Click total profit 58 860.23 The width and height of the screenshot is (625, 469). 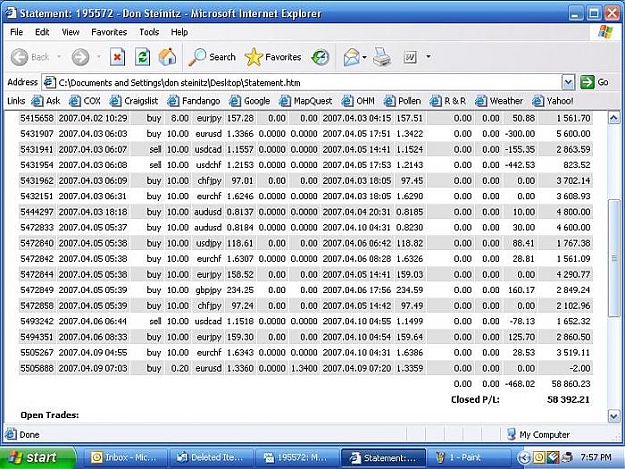click(571, 384)
